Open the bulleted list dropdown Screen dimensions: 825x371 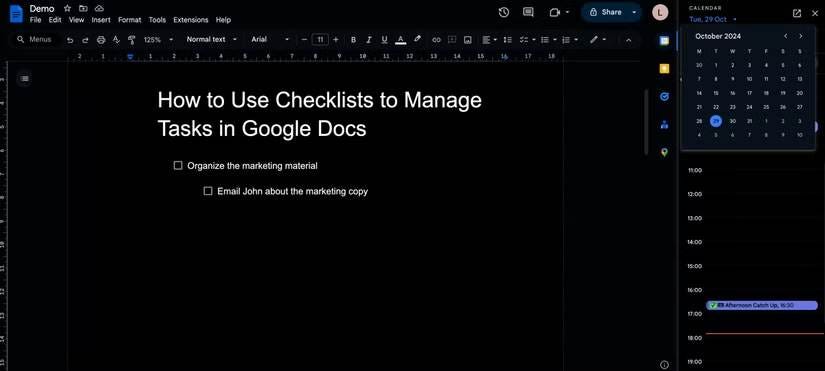point(548,39)
